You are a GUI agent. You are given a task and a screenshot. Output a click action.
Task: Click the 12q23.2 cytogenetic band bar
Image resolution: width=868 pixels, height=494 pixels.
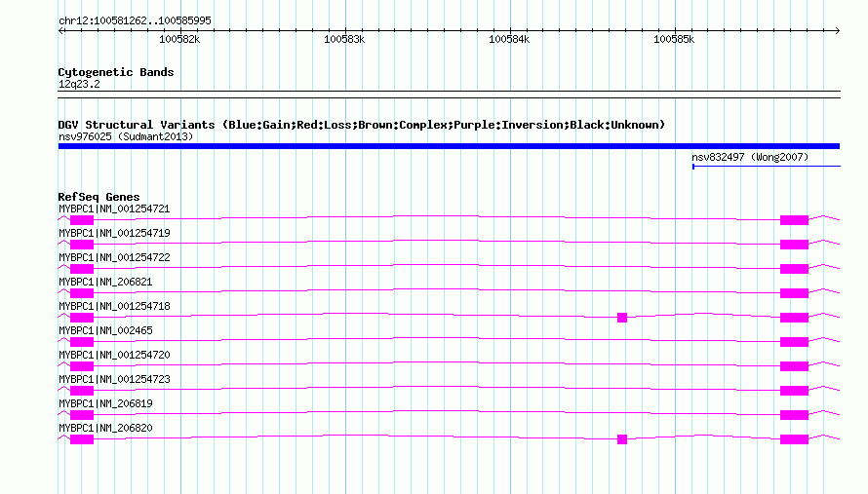(449, 95)
